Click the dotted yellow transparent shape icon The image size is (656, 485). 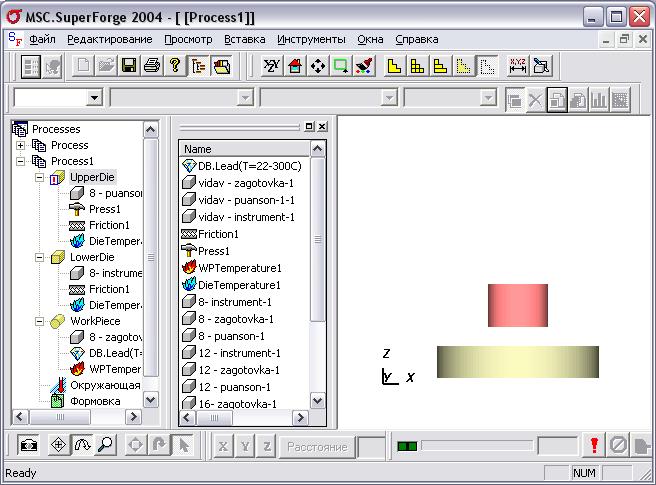tap(463, 66)
